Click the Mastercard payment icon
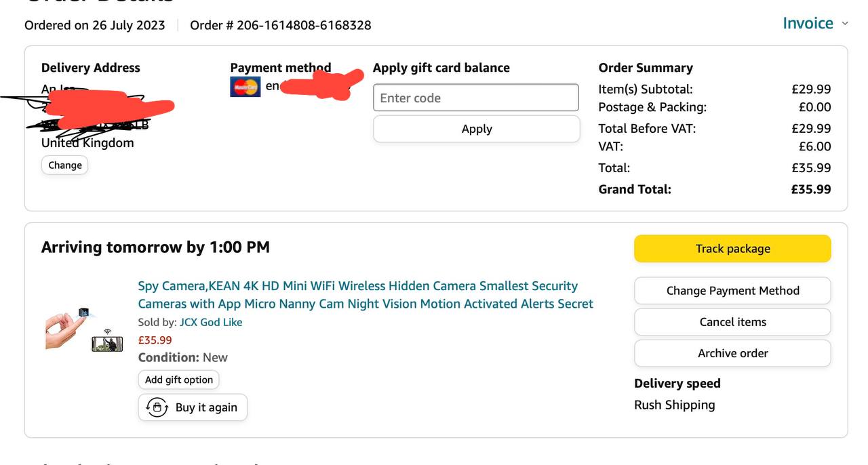 (245, 87)
